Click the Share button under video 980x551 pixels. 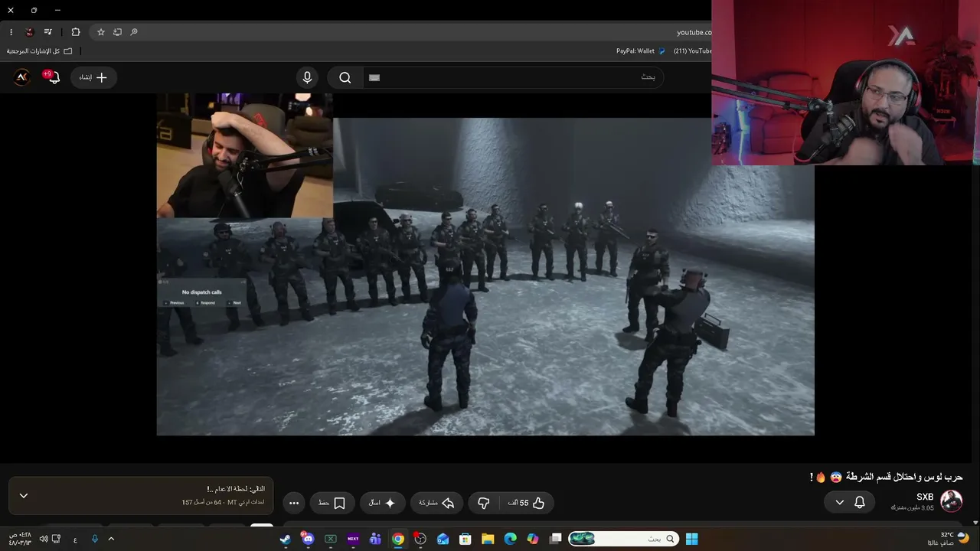(436, 503)
